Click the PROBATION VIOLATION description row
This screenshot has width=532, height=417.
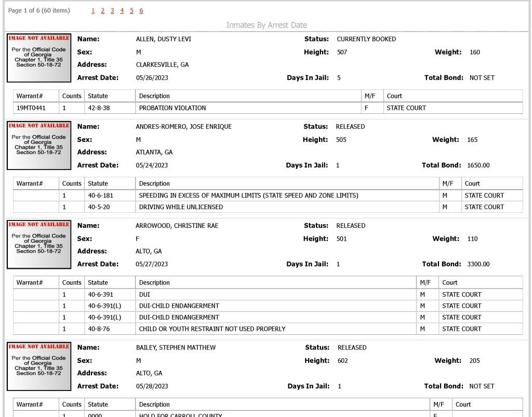point(268,108)
